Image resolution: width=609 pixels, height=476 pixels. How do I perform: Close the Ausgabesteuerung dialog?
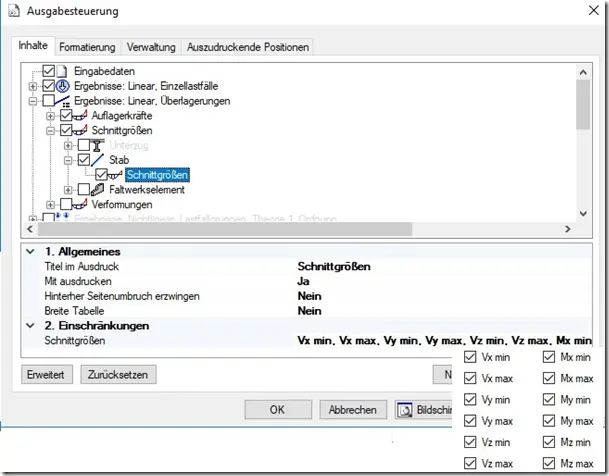click(594, 10)
